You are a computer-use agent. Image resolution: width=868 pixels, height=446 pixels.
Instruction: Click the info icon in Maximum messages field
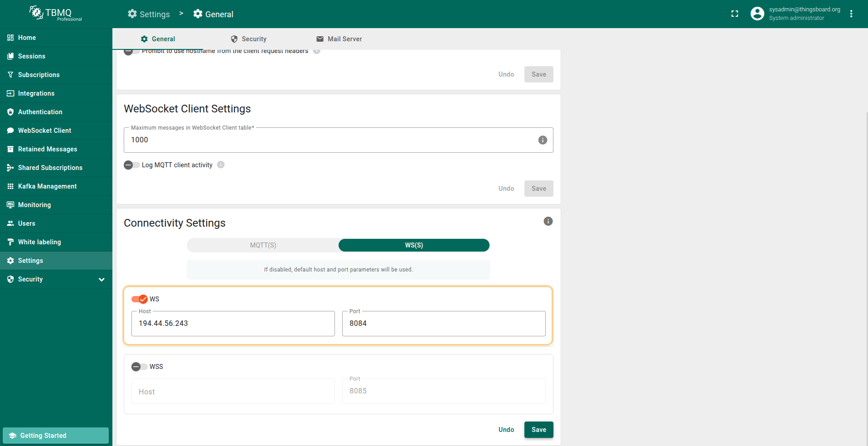point(543,140)
